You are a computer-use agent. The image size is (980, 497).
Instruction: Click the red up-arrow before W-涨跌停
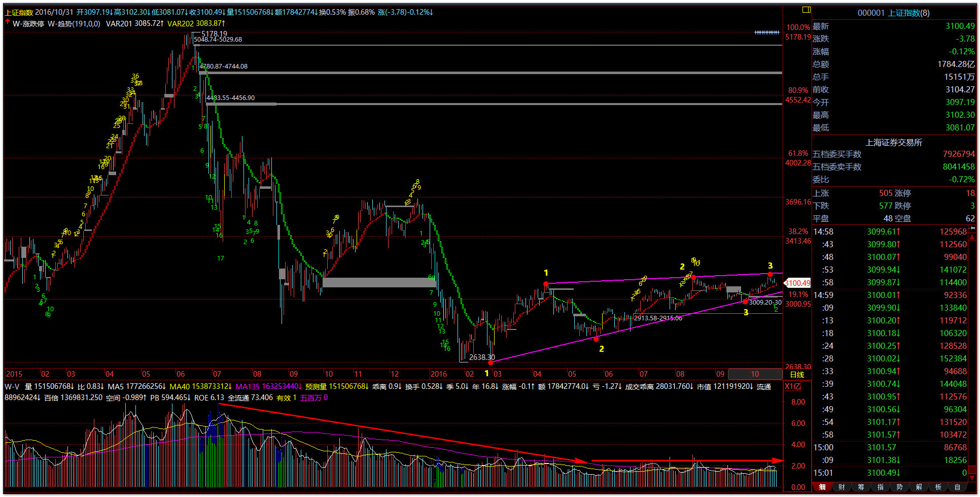click(x=8, y=22)
